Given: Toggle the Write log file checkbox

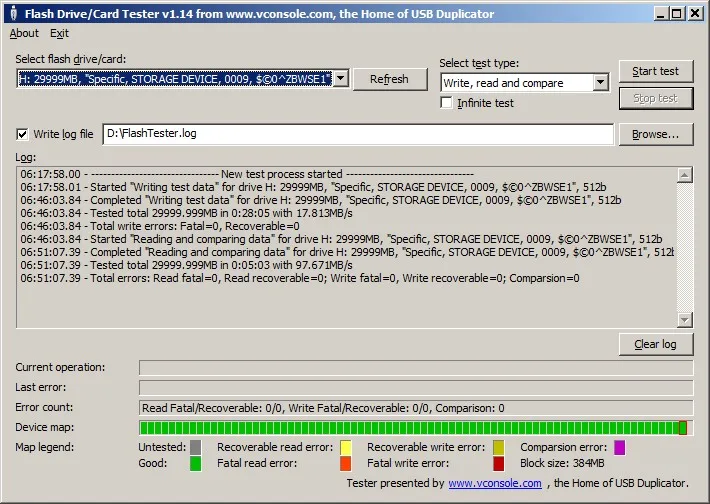Looking at the screenshot, I should point(22,134).
